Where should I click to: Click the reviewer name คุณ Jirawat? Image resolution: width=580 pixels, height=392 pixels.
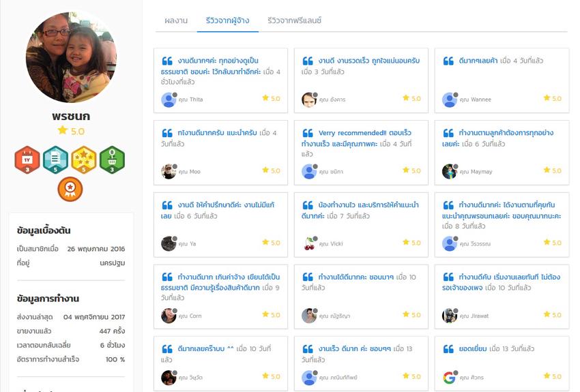pyautogui.click(x=474, y=316)
